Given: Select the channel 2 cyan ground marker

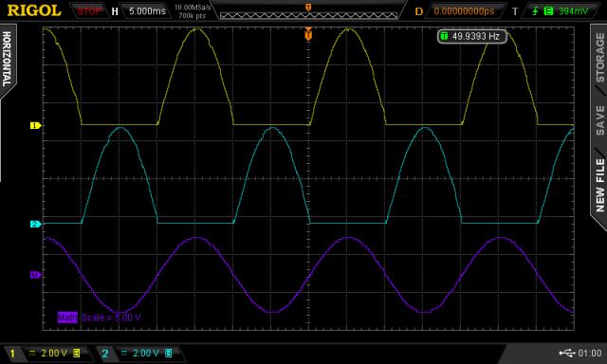Looking at the screenshot, I should coord(36,224).
